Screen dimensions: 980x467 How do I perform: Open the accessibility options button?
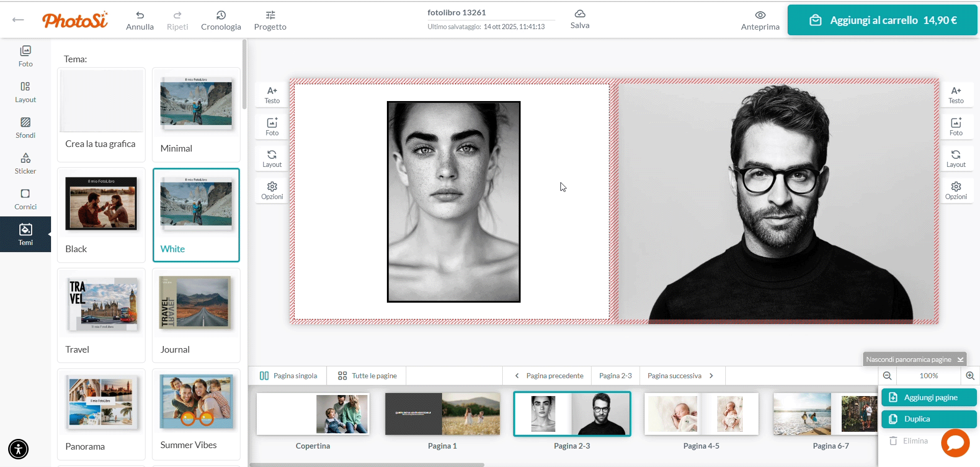(18, 449)
